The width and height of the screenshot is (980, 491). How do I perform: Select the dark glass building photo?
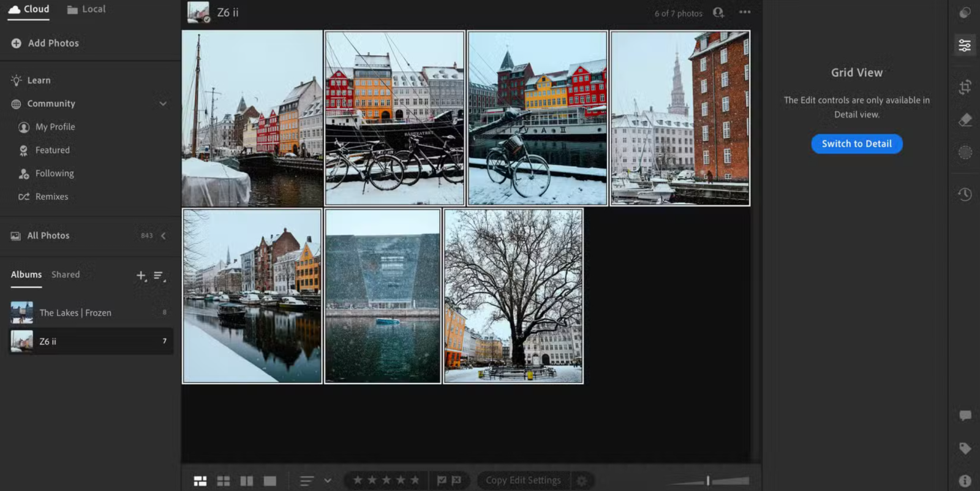tap(383, 296)
